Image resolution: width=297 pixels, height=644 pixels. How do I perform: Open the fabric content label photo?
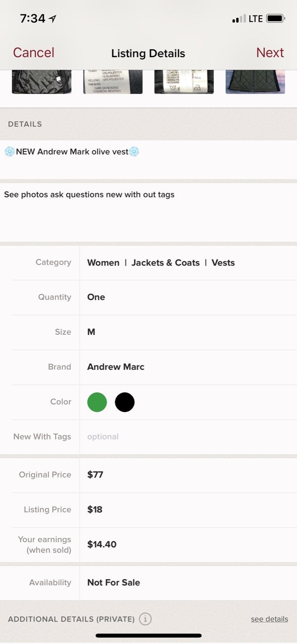click(113, 82)
